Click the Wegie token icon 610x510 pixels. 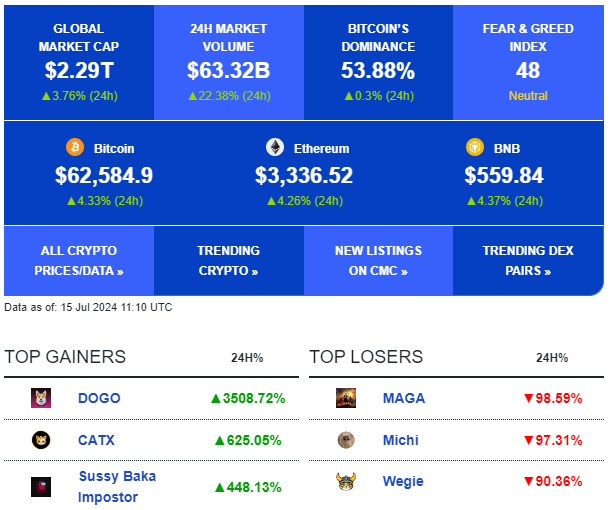click(345, 481)
